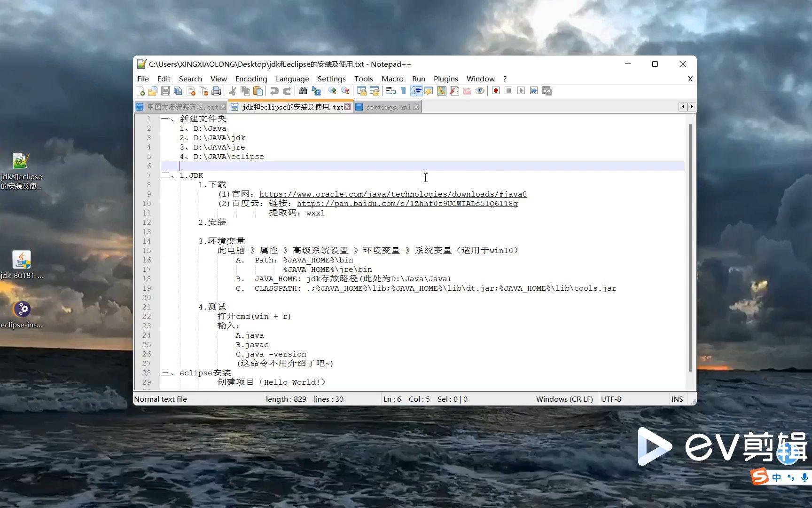Zoom in with the magnifier plus icon
This screenshot has height=508, width=812.
332,91
